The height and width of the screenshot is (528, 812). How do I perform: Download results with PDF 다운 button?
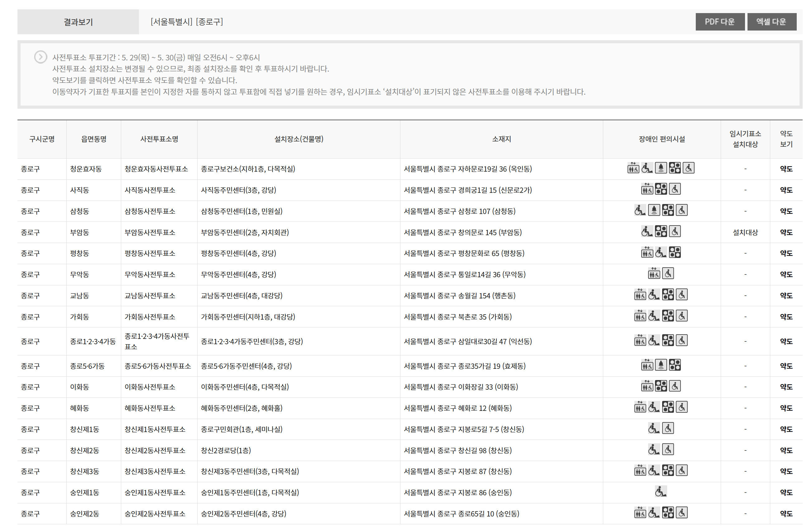pyautogui.click(x=720, y=22)
